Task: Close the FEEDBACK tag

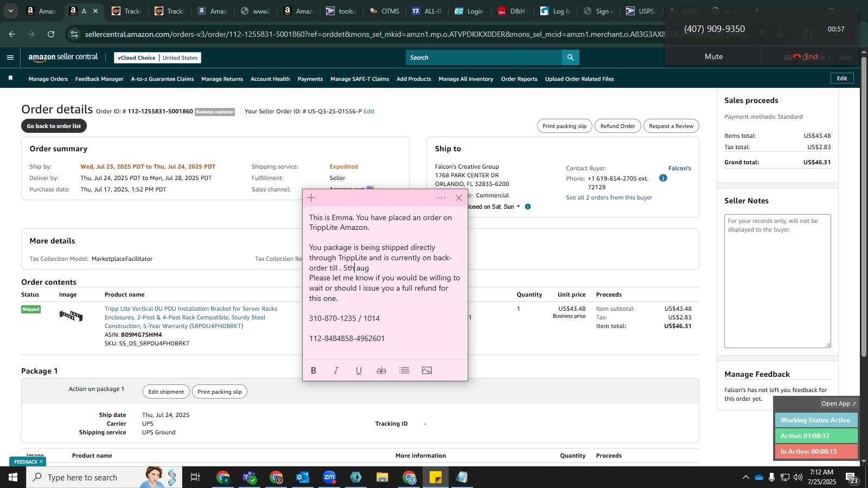Action: tap(41, 462)
